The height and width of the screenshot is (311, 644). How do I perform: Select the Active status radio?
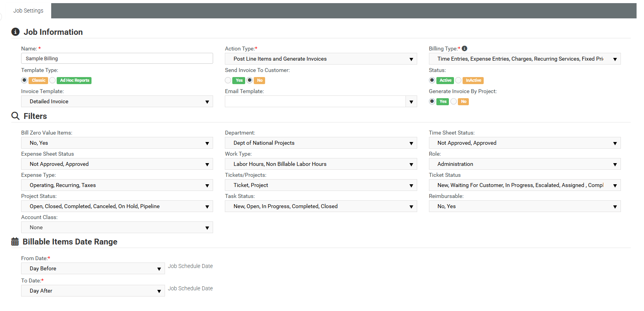pyautogui.click(x=432, y=80)
